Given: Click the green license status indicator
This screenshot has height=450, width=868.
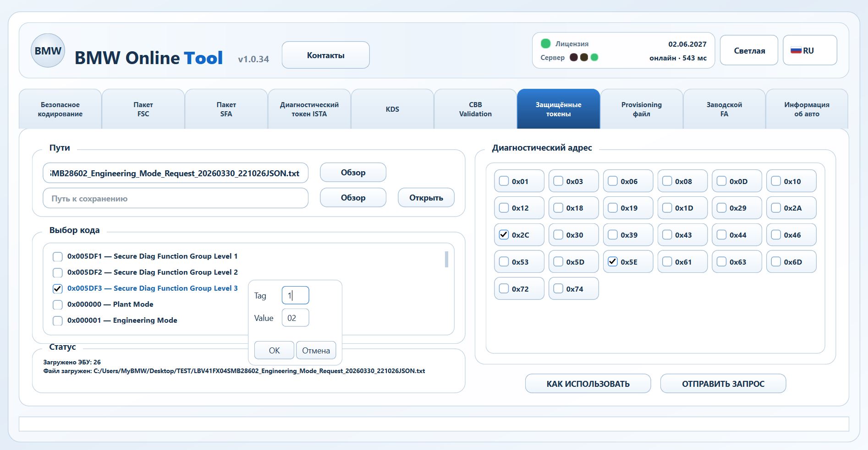Looking at the screenshot, I should (545, 43).
